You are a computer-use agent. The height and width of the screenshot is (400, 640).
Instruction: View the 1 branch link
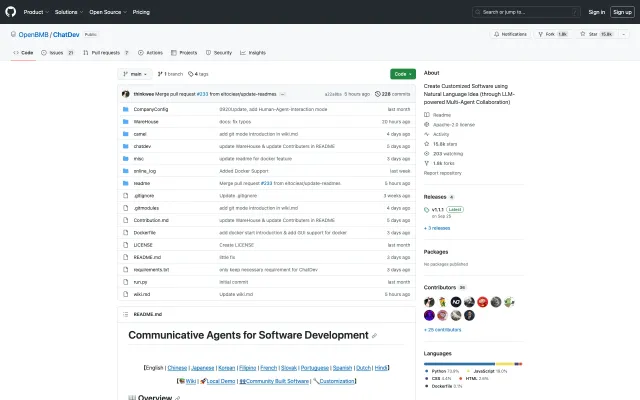(x=170, y=74)
